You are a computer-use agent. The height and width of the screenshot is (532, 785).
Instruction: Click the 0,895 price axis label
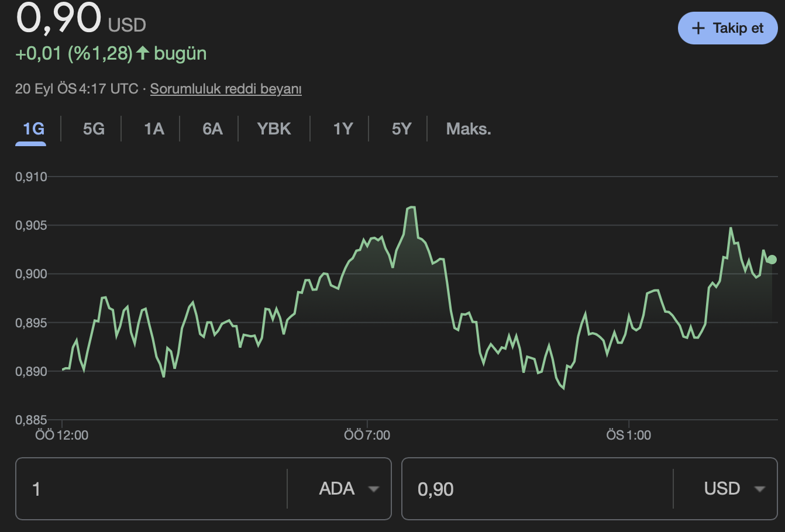point(31,323)
